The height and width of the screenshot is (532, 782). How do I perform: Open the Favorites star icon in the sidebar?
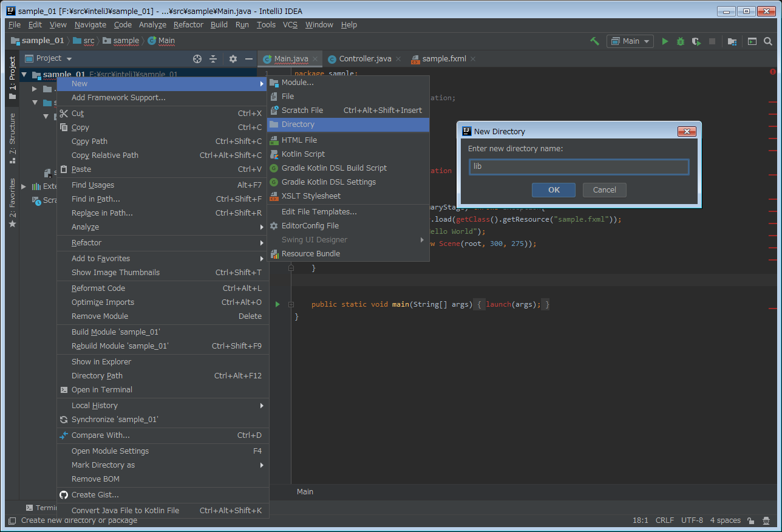pyautogui.click(x=12, y=223)
